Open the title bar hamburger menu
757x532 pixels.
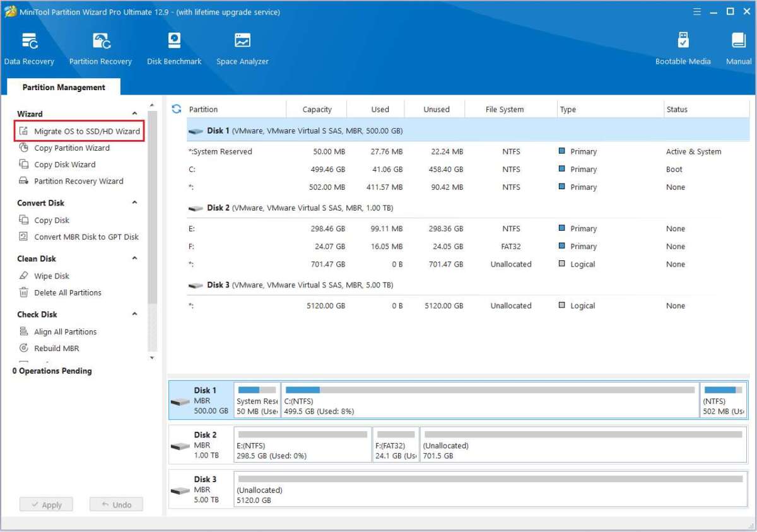[697, 11]
